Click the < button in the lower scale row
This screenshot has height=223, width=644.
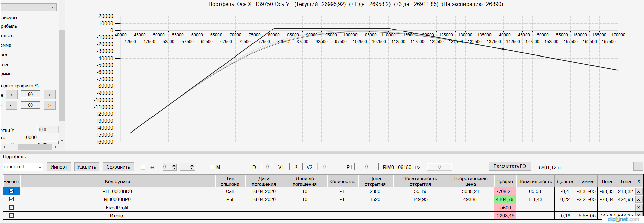click(11, 105)
